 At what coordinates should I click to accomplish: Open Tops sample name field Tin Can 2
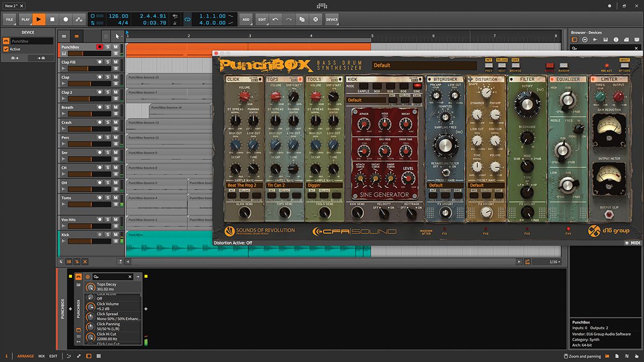(284, 185)
